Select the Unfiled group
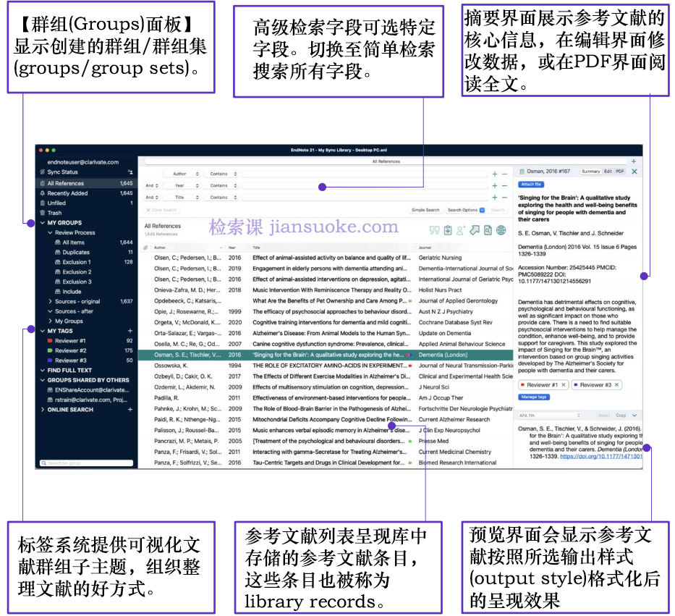 pyautogui.click(x=56, y=203)
